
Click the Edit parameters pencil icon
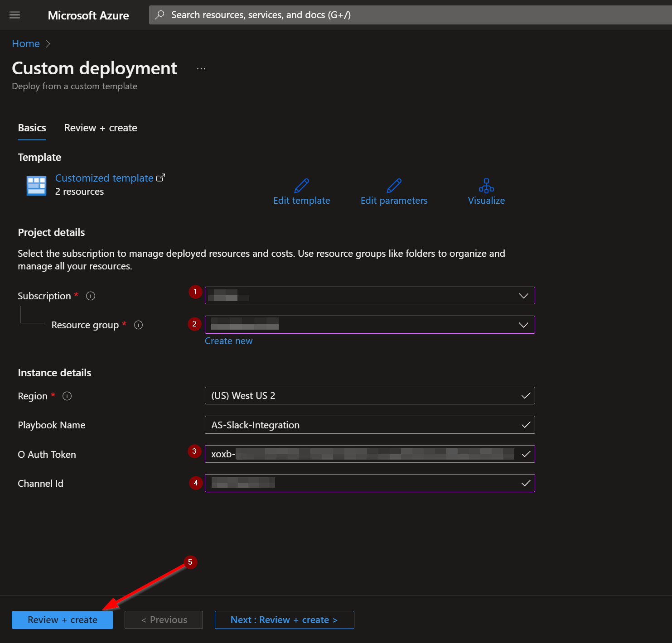(x=394, y=186)
